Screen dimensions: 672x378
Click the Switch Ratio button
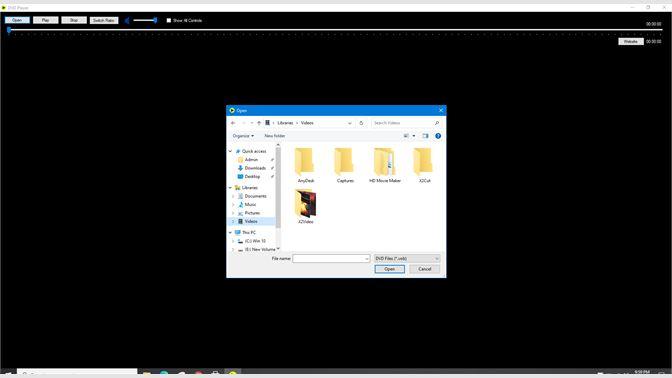[x=104, y=20]
